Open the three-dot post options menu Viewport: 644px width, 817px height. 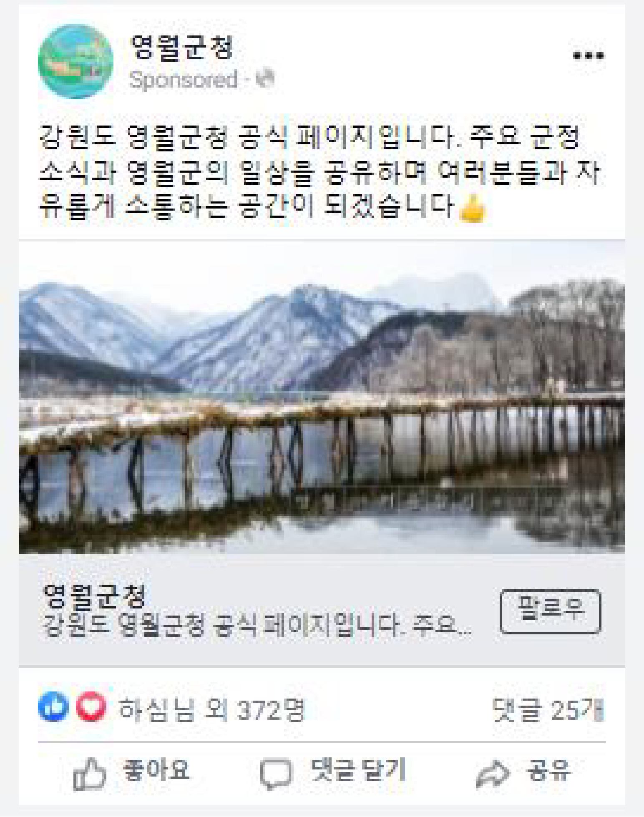(588, 55)
